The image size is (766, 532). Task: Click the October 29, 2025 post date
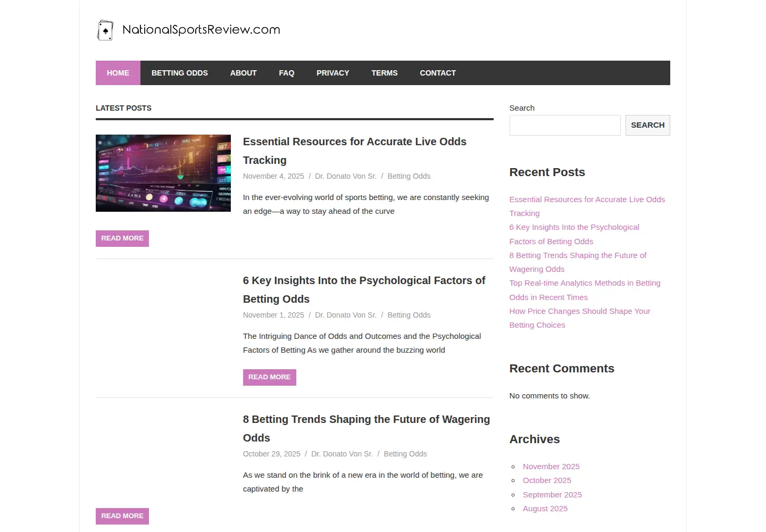pyautogui.click(x=272, y=454)
